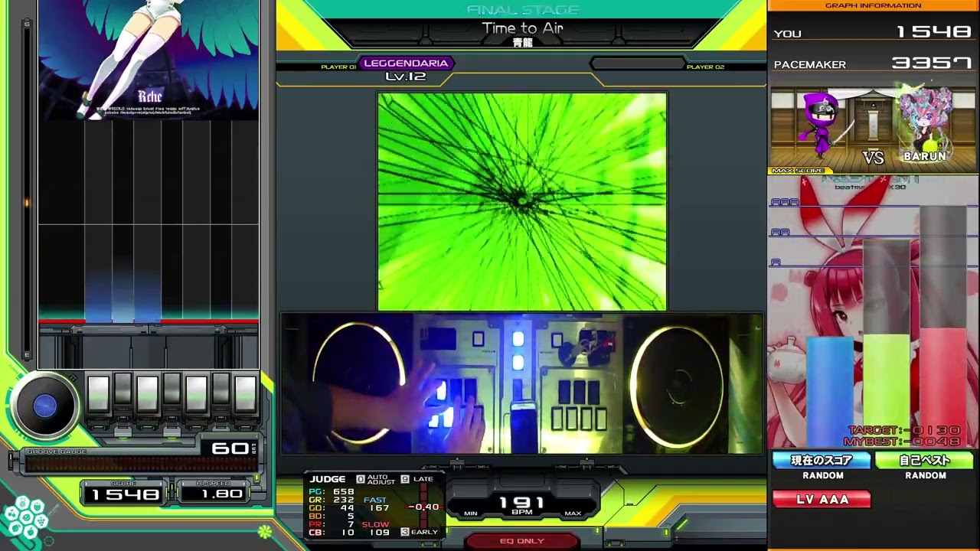The width and height of the screenshot is (980, 551).
Task: Click the winged character artwork above lanes
Action: [149, 60]
